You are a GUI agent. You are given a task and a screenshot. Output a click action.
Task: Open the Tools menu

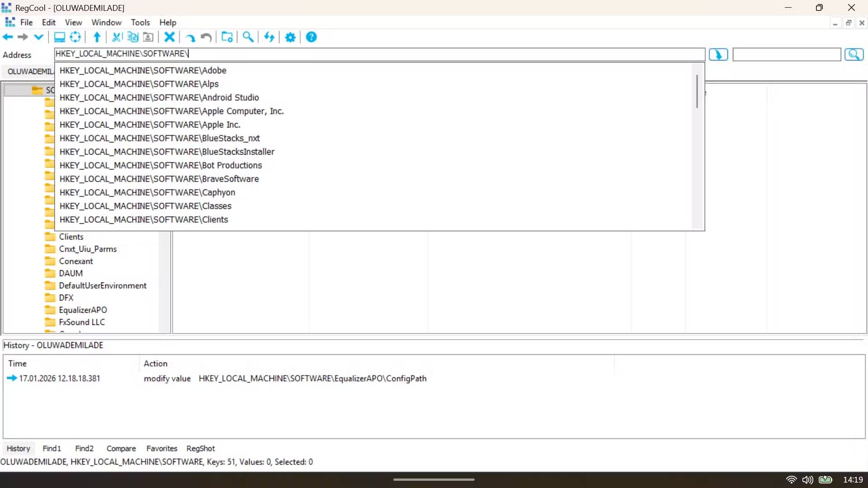(x=141, y=22)
